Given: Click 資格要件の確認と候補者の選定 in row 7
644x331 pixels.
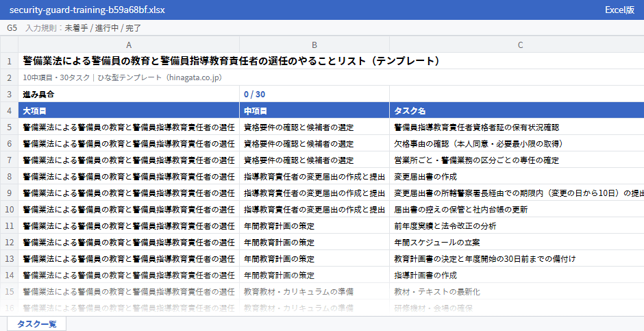Looking at the screenshot, I should (x=314, y=160).
